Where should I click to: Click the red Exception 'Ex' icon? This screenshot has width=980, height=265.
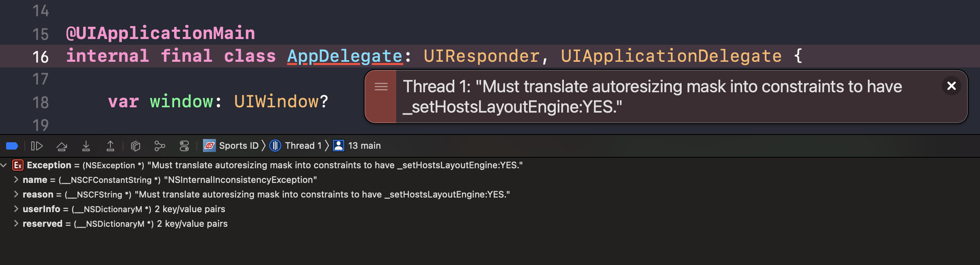(x=18, y=165)
